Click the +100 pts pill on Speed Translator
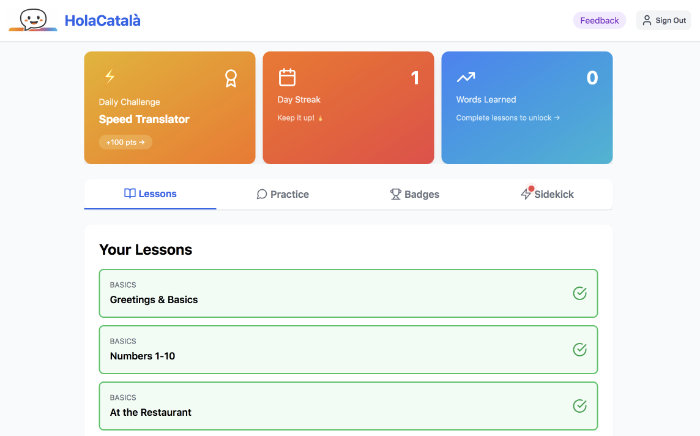The height and width of the screenshot is (436, 700). tap(125, 142)
